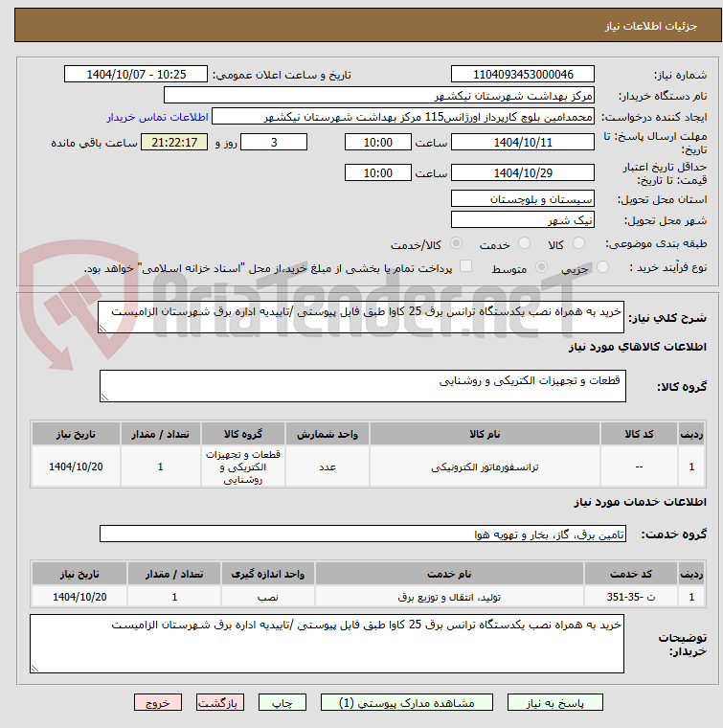
Task: Click 'واحد شمارش' column header
Action: tap(328, 434)
